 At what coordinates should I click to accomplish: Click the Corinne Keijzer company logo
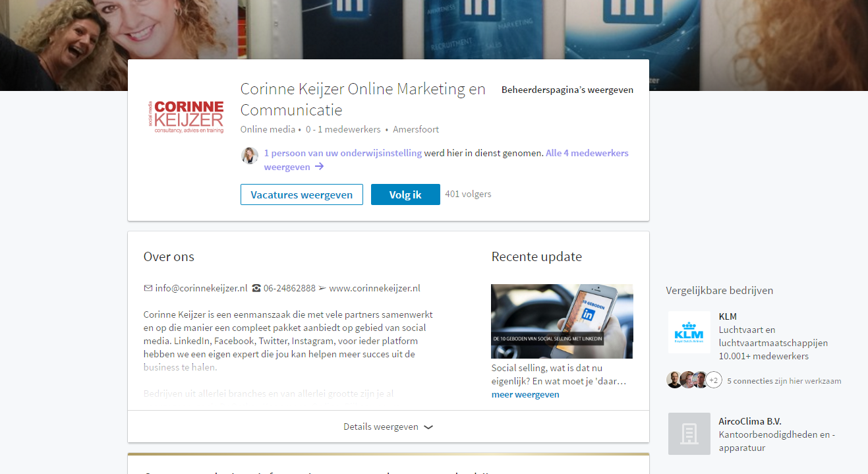click(x=185, y=117)
